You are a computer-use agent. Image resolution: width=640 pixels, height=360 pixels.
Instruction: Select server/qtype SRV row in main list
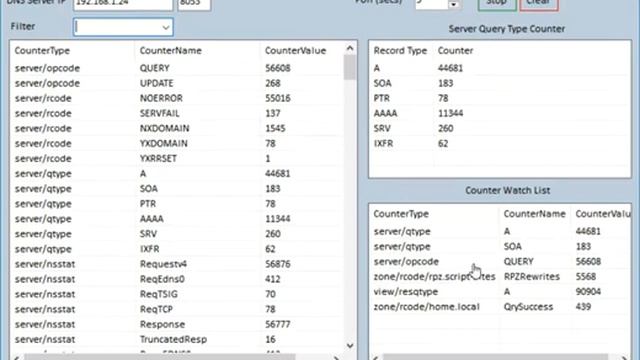click(x=177, y=234)
